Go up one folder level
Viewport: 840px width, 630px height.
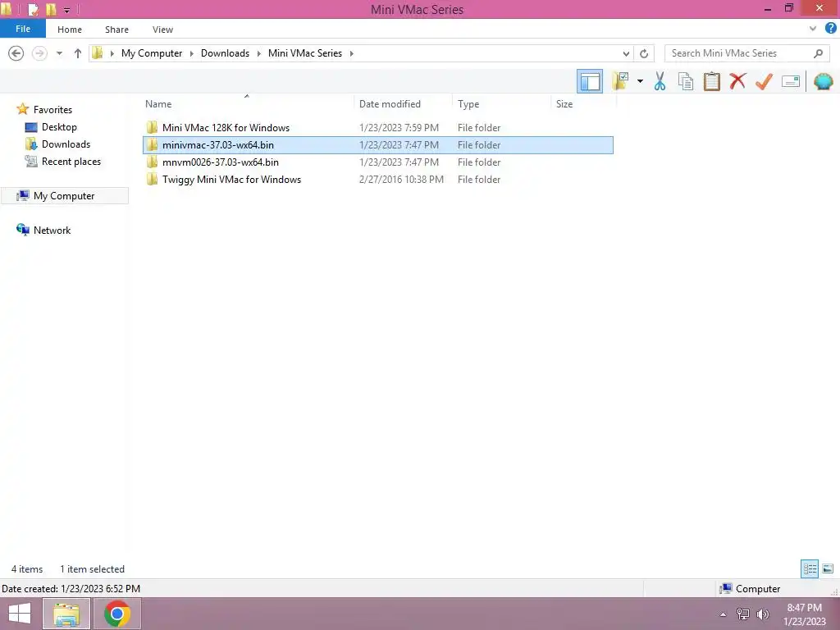(x=78, y=53)
